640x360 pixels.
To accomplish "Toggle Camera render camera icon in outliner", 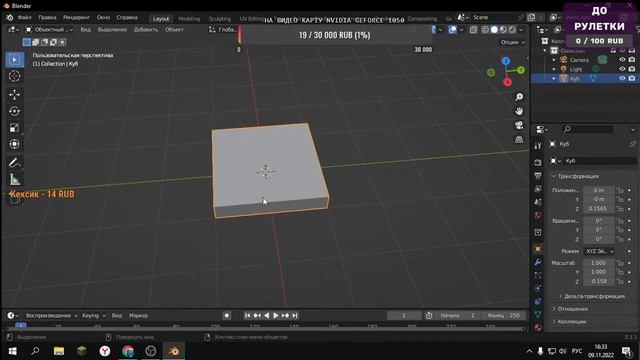I will pos(632,60).
